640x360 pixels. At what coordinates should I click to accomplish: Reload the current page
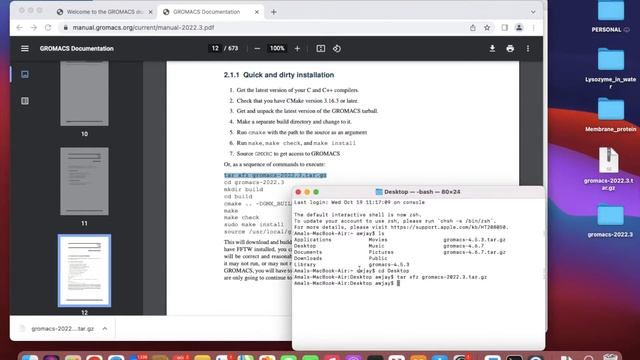click(48, 27)
